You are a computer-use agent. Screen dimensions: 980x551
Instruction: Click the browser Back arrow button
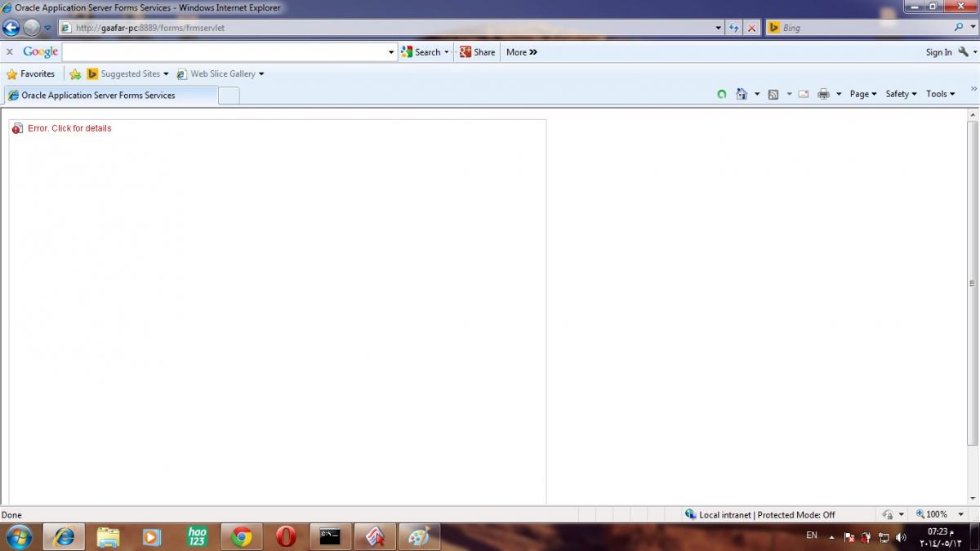click(11, 28)
